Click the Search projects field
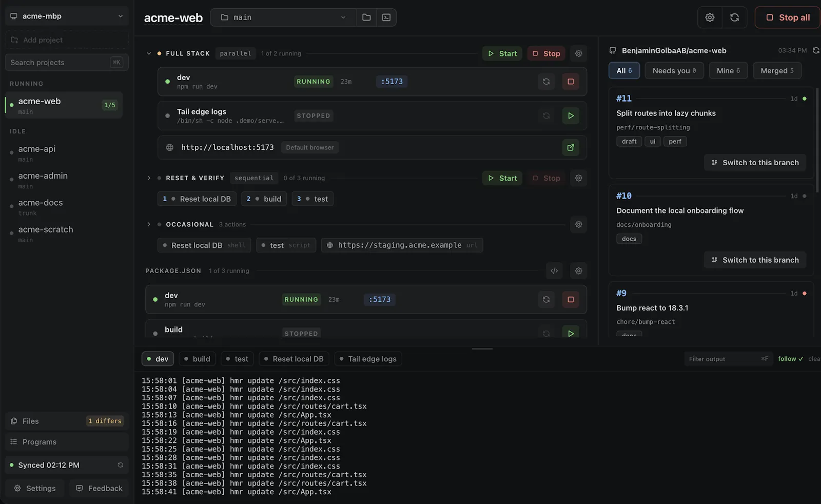This screenshot has height=504, width=821. (x=67, y=62)
